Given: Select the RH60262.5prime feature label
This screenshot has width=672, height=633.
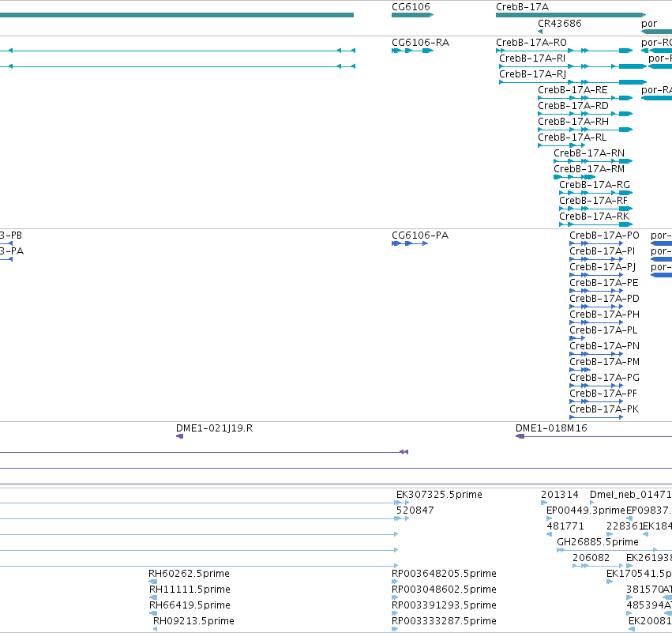Looking at the screenshot, I should 189,575.
